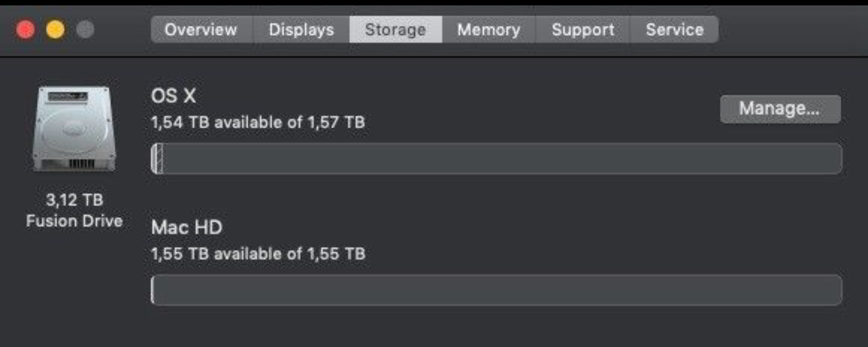Close the window with the red button
This screenshot has width=868, height=347.
click(x=26, y=30)
